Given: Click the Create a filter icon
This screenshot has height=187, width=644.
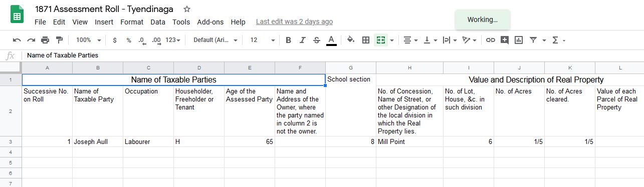Looking at the screenshot, I should click(533, 40).
